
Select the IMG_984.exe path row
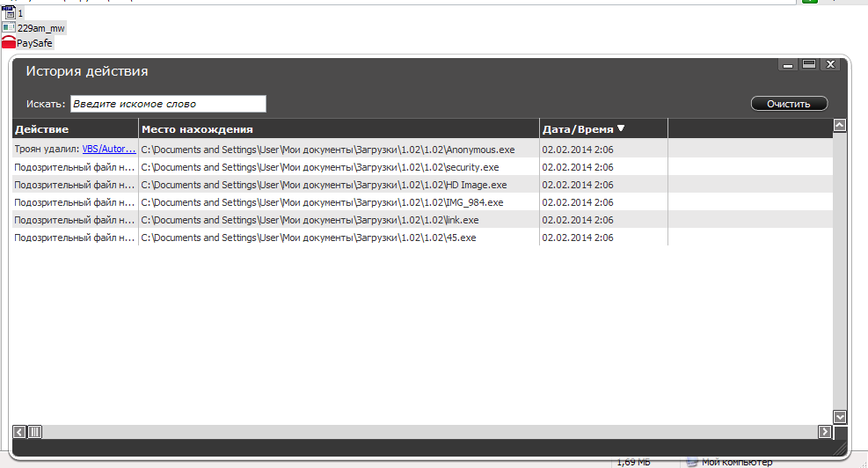[x=322, y=202]
